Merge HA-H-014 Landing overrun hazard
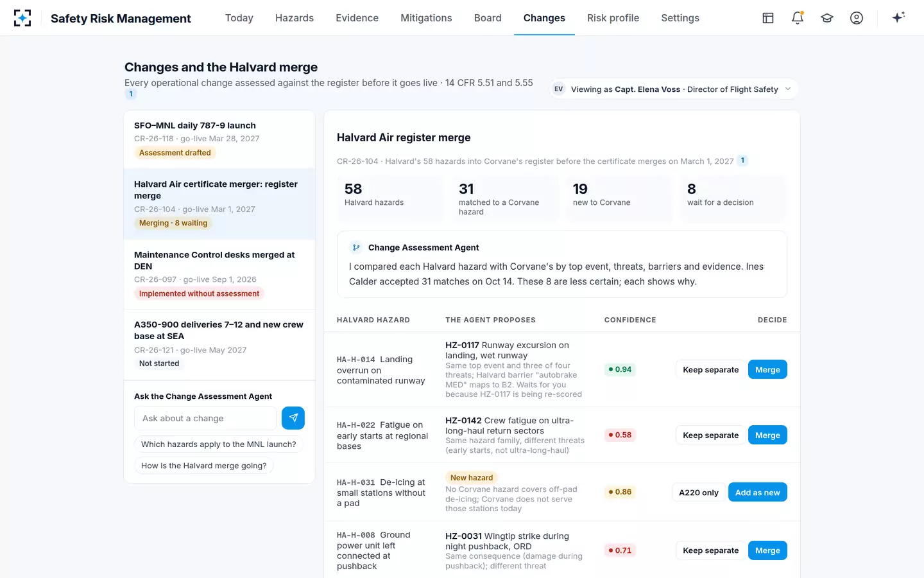Image resolution: width=924 pixels, height=578 pixels. pos(767,369)
